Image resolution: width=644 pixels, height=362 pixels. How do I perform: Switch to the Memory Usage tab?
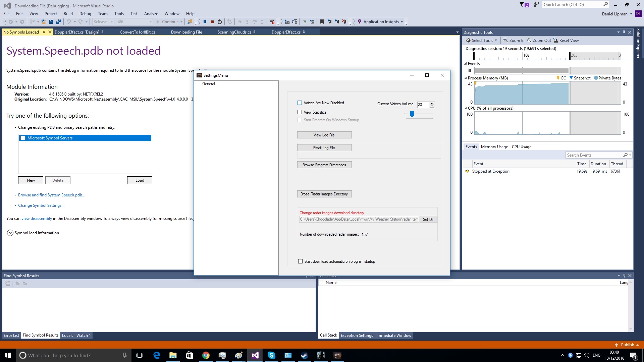[494, 147]
